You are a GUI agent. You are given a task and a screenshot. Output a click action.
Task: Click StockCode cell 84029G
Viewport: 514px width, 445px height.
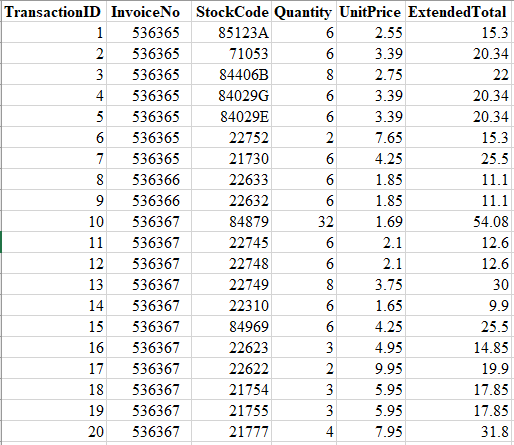point(232,96)
